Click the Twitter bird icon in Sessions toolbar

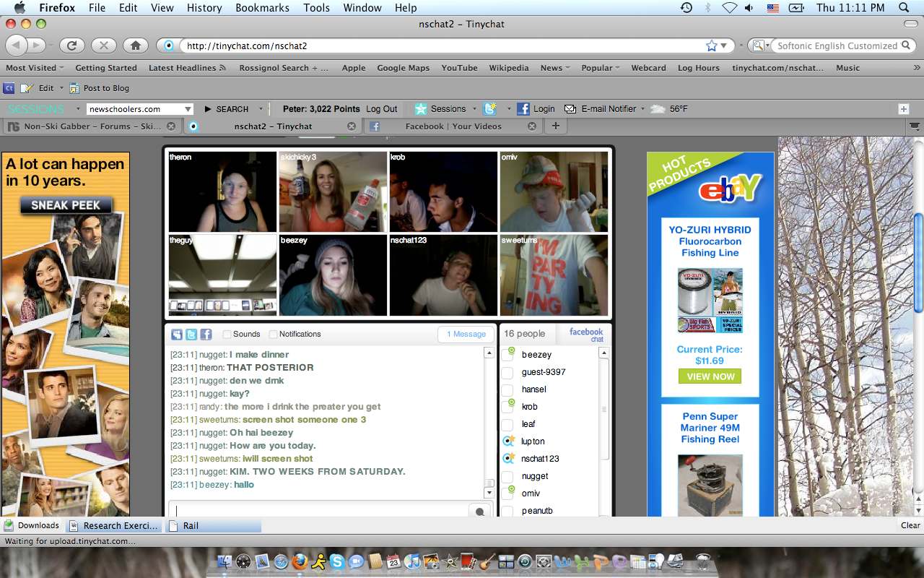tap(489, 109)
